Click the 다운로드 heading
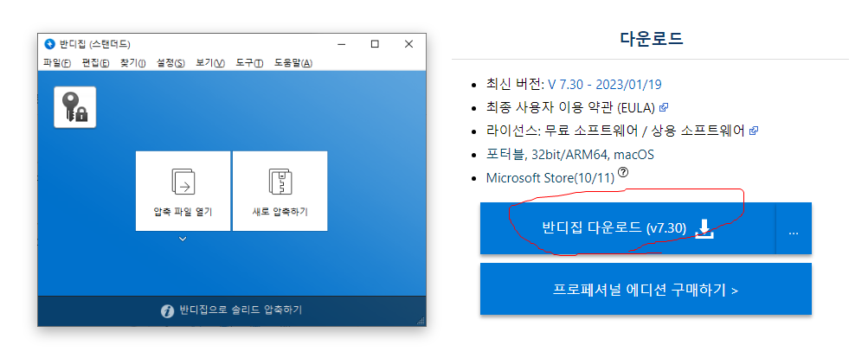 click(652, 39)
